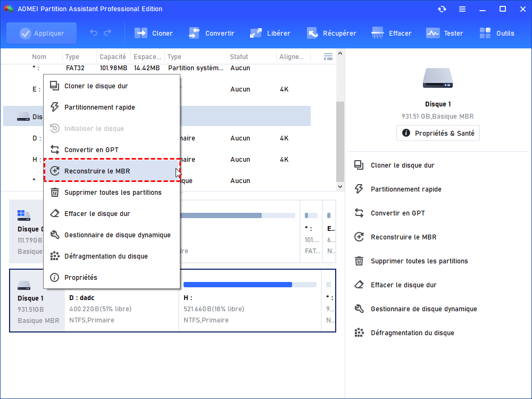This screenshot has height=399, width=532.
Task: Click the refresh icon in title bar
Action: (442, 9)
